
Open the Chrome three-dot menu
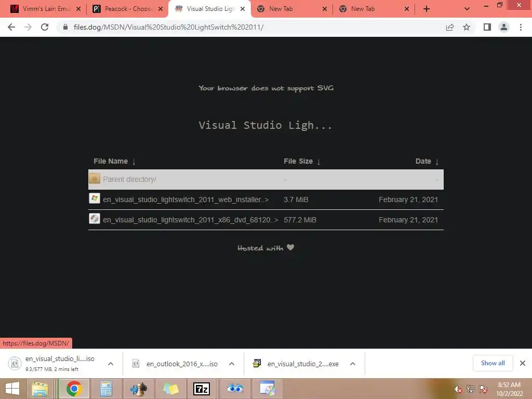(521, 27)
